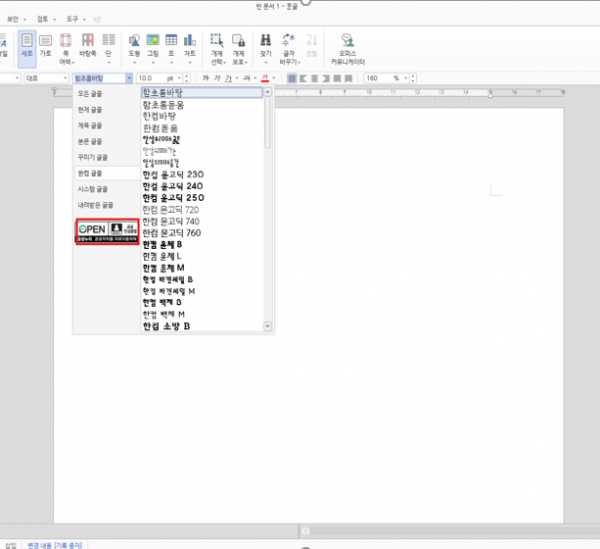This screenshot has width=600, height=549.
Task: Select divide alignment button
Action: click(x=348, y=78)
